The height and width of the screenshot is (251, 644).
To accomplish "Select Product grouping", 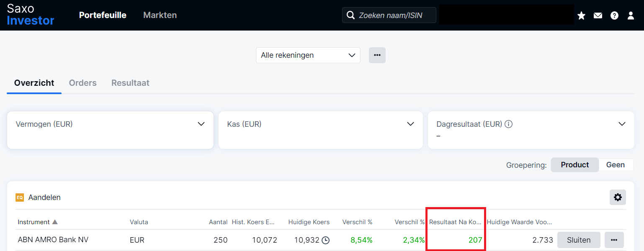I will tap(575, 165).
